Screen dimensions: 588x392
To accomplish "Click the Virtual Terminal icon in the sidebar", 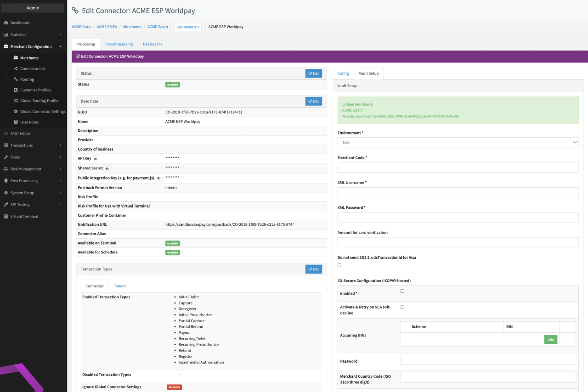I will click(x=6, y=217).
